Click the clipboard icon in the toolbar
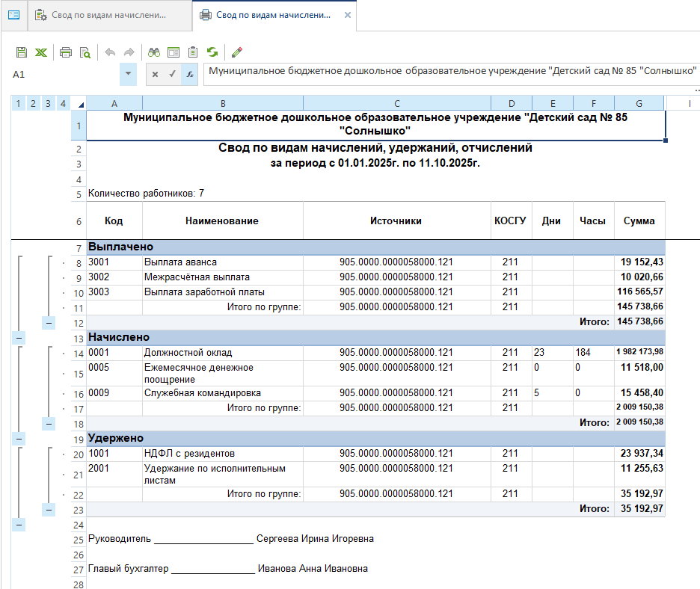The image size is (700, 589). click(x=193, y=52)
